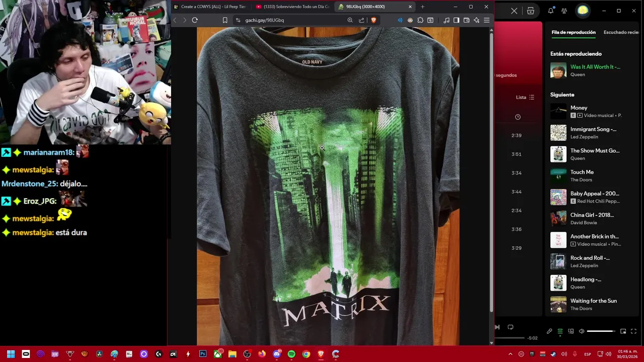Screen dimensions: 644x362
Task: Open Spotify from the taskbar
Action: [291, 354]
